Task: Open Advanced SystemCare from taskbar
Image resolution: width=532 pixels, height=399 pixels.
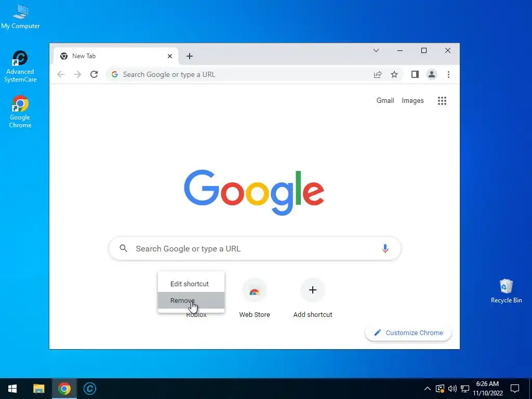Action: (x=90, y=389)
